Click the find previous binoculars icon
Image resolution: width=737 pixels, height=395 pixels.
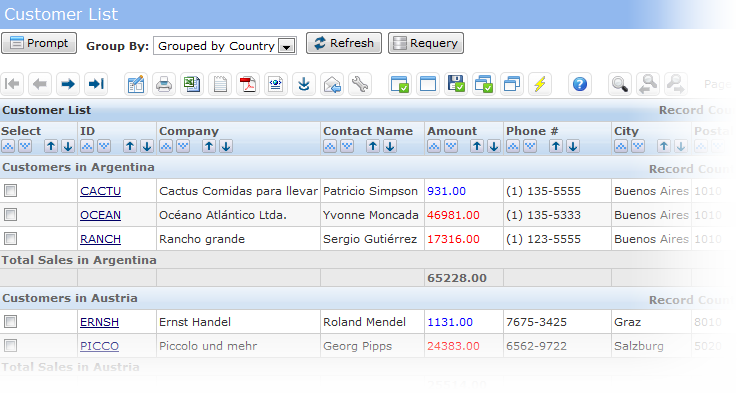pyautogui.click(x=648, y=84)
